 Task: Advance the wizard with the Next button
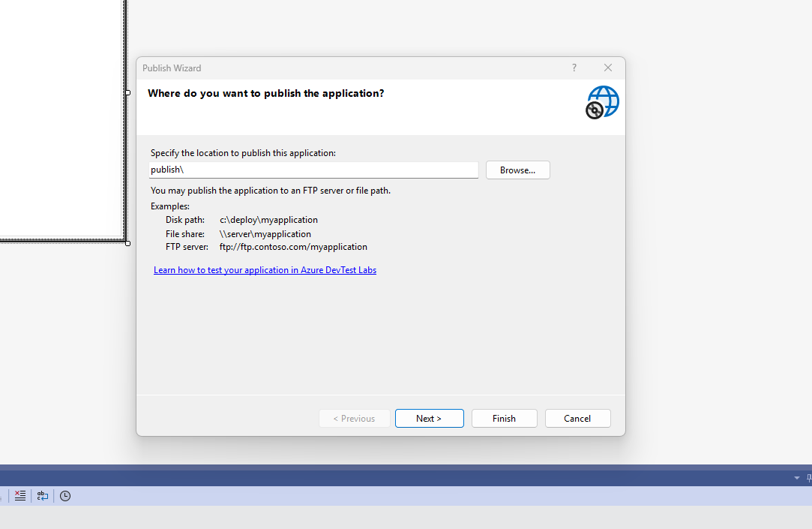[429, 418]
